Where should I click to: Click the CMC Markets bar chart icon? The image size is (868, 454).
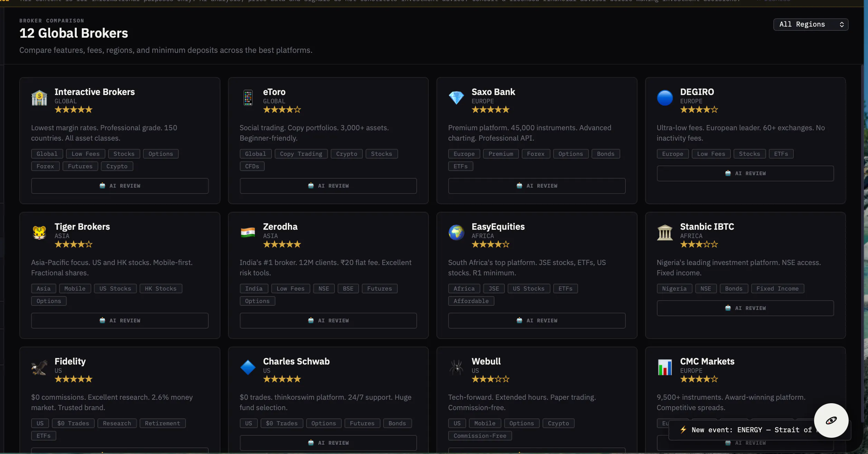(665, 367)
